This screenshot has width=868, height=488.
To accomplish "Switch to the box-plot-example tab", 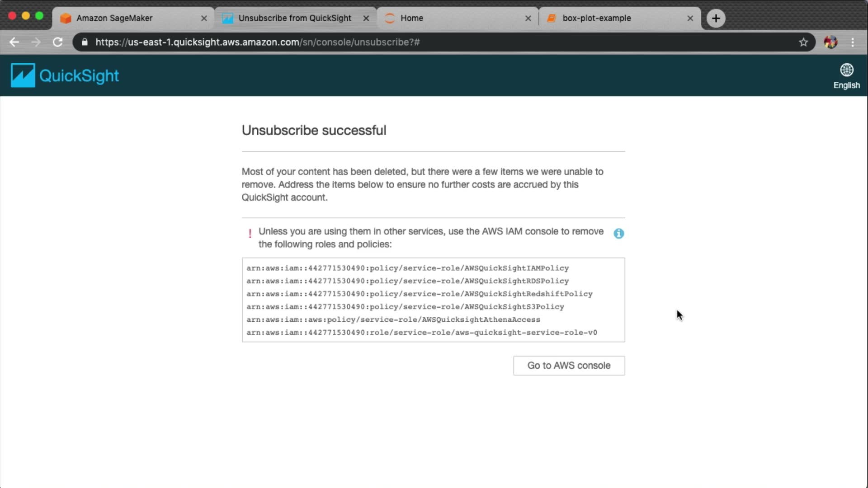I will (x=596, y=18).
